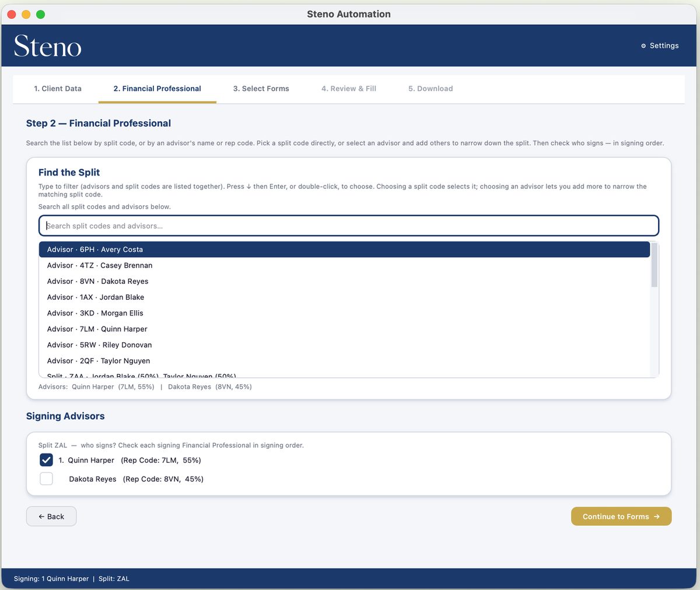The image size is (700, 590).
Task: Click the Steno logo
Action: [x=48, y=46]
